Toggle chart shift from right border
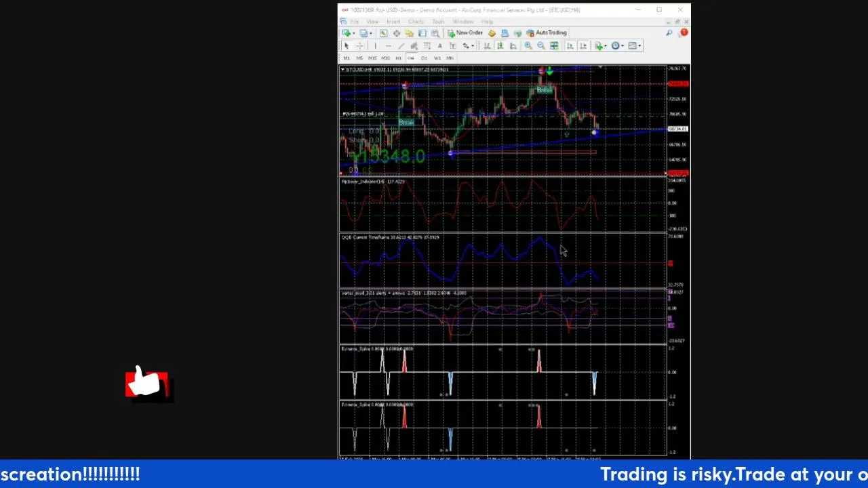Viewport: 868px width, 488px height. (x=583, y=45)
